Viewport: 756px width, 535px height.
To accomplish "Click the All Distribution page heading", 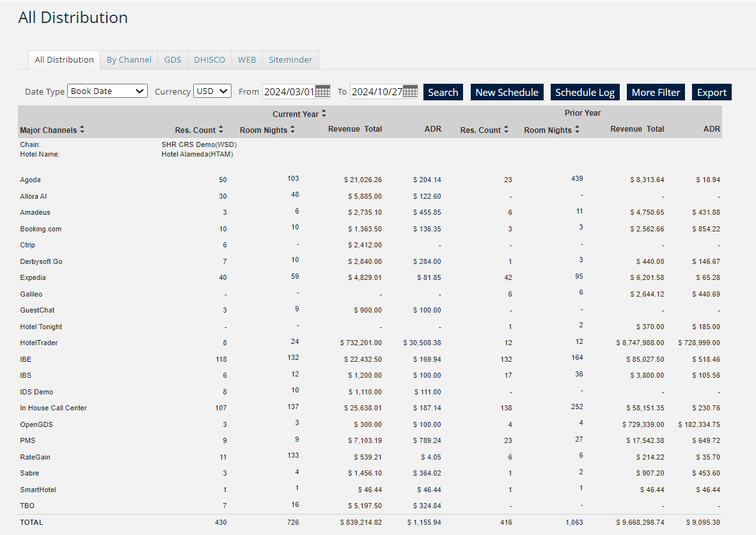I will coord(73,17).
